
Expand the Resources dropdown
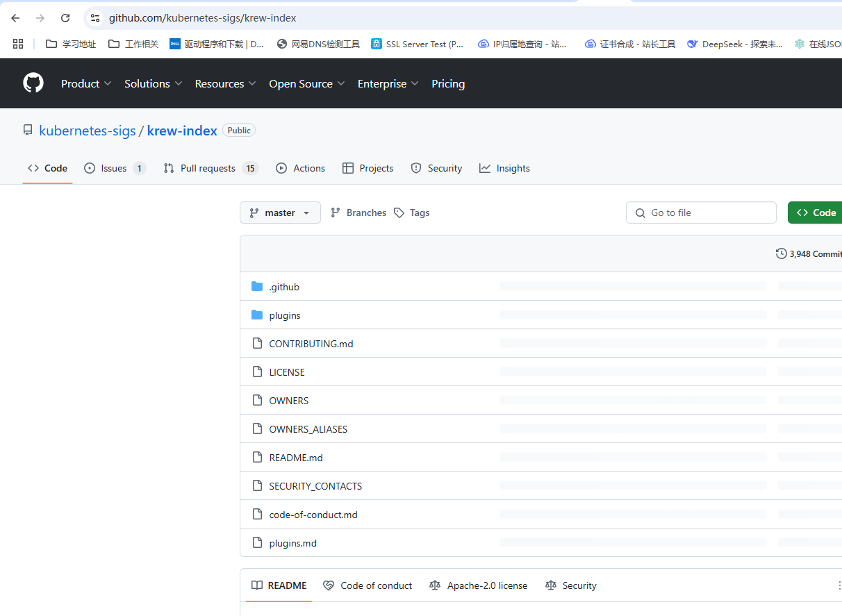point(225,83)
